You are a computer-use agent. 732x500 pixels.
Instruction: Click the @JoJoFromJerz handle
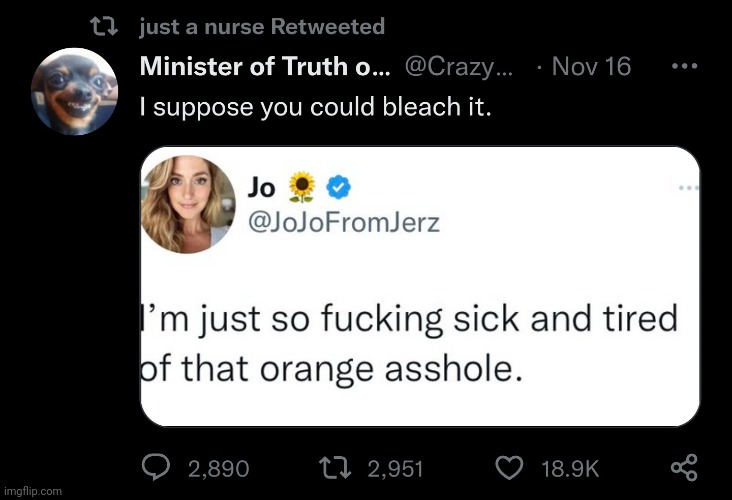[x=343, y=222]
